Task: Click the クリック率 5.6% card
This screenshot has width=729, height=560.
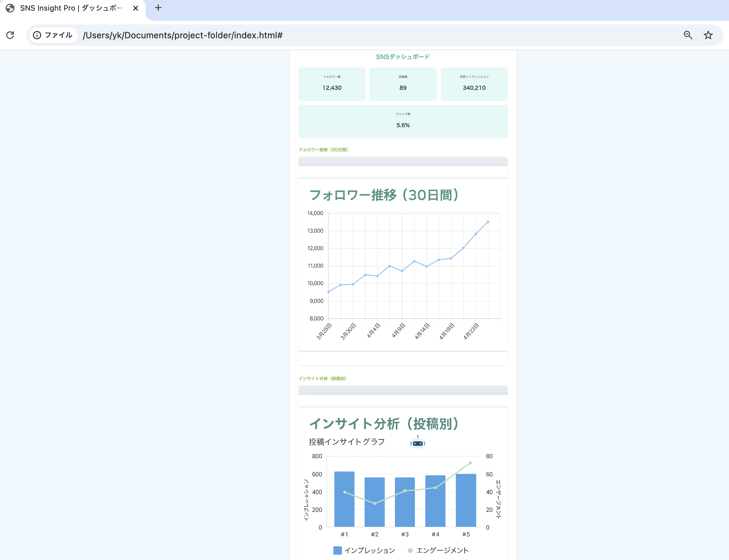Action: (403, 121)
